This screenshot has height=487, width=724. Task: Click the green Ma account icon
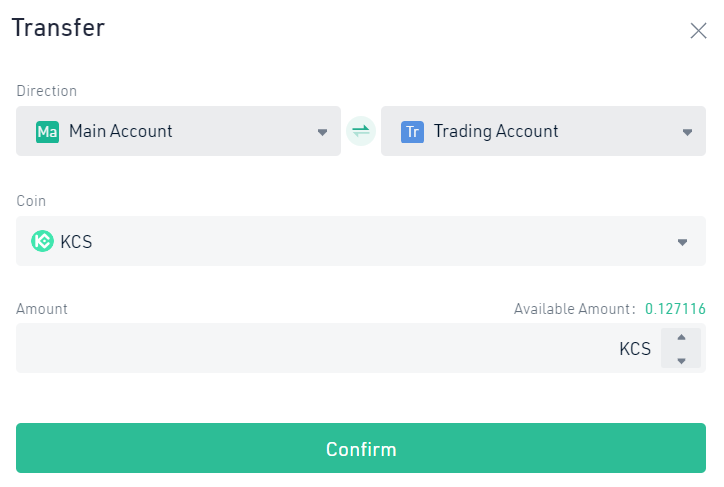click(x=48, y=132)
